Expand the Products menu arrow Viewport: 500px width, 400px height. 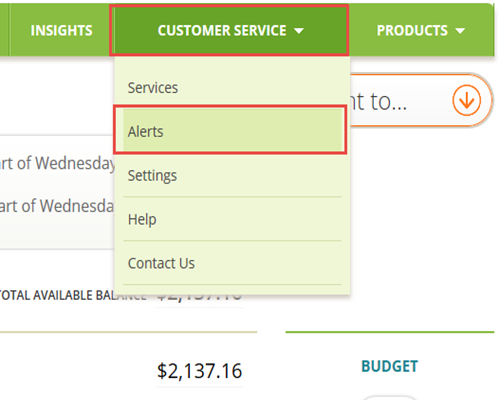point(460,31)
